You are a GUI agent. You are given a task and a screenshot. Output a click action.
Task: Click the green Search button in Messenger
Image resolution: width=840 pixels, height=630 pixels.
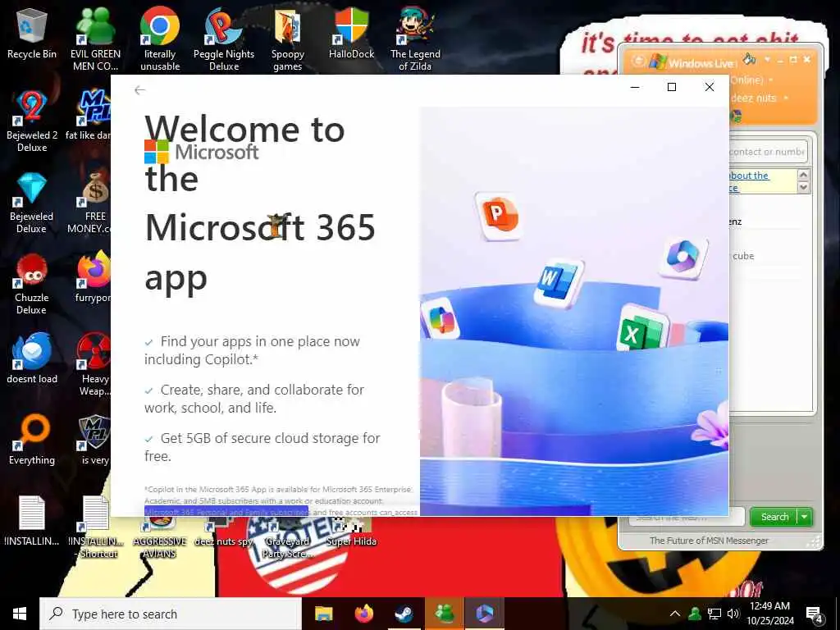(774, 517)
